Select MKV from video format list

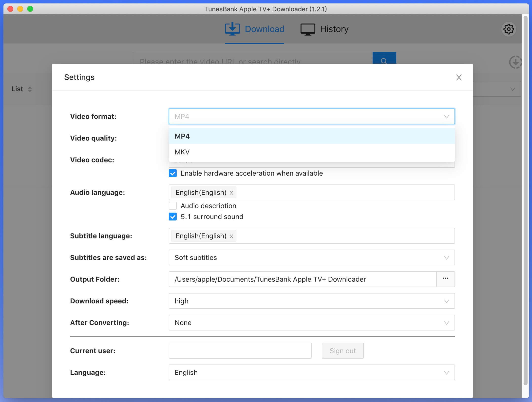(182, 152)
